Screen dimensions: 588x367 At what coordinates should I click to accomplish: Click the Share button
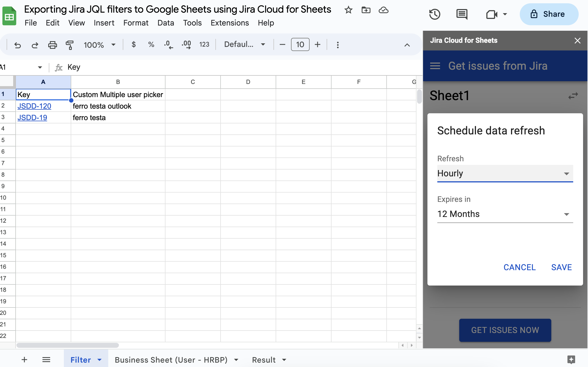pos(549,14)
